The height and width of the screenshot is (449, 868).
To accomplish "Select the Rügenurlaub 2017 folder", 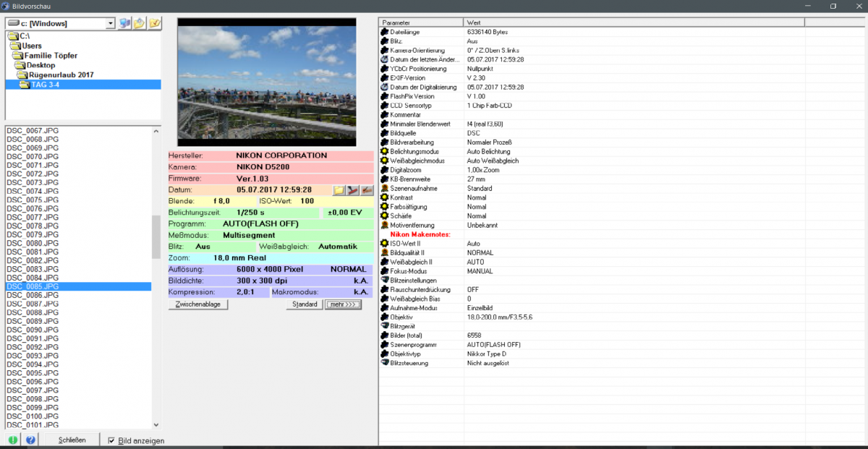I will coord(56,74).
